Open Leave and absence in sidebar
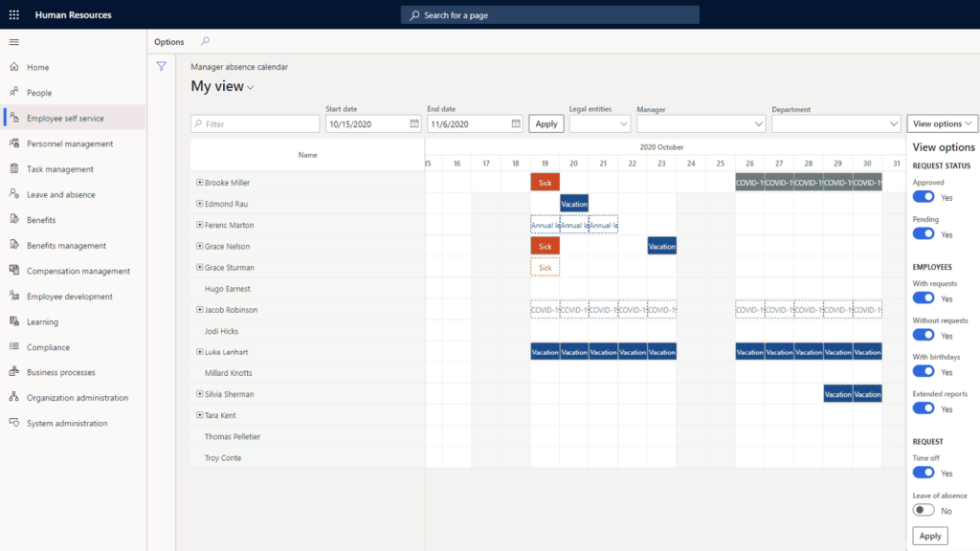 [x=60, y=195]
